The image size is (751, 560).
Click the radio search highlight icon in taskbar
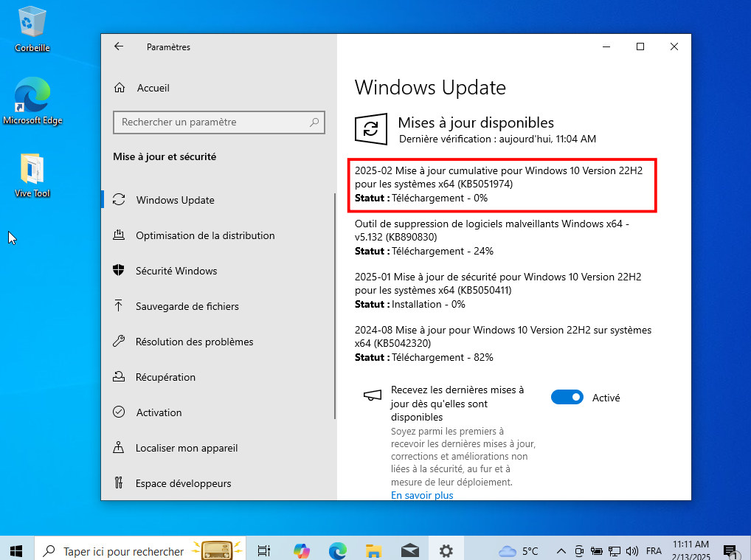pyautogui.click(x=217, y=550)
